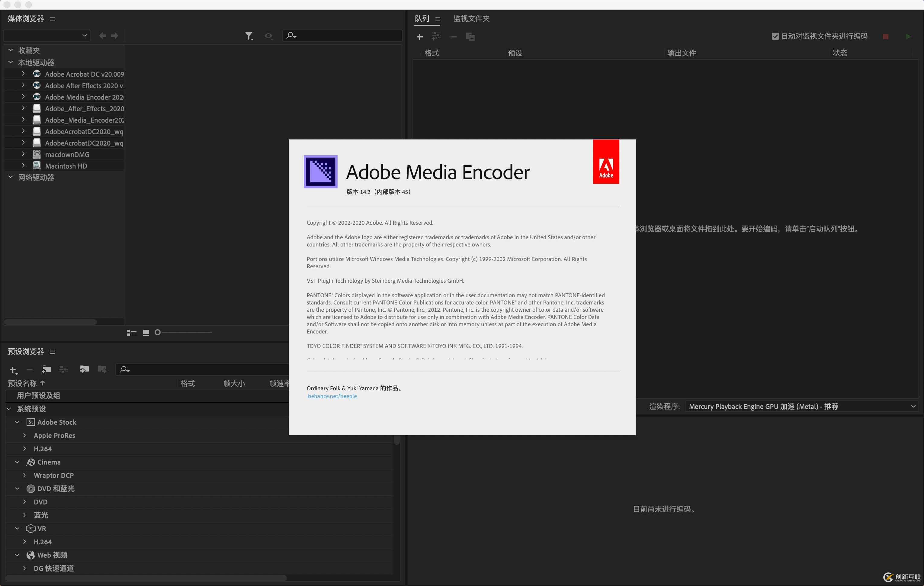Click new preset group folder icon
This screenshot has width=924, height=586.
(x=47, y=369)
